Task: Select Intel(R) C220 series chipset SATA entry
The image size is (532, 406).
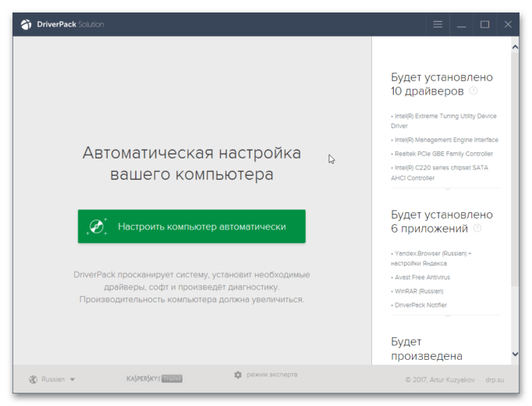Action: point(440,173)
